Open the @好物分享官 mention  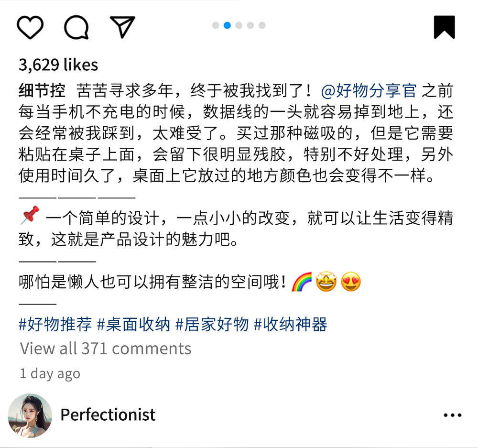point(369,90)
